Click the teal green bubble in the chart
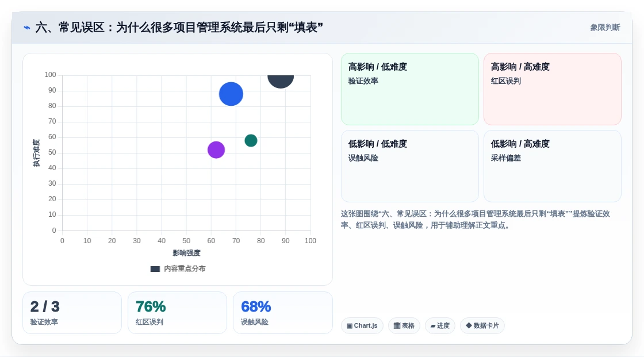Image resolution: width=644 pixels, height=357 pixels. coord(251,140)
